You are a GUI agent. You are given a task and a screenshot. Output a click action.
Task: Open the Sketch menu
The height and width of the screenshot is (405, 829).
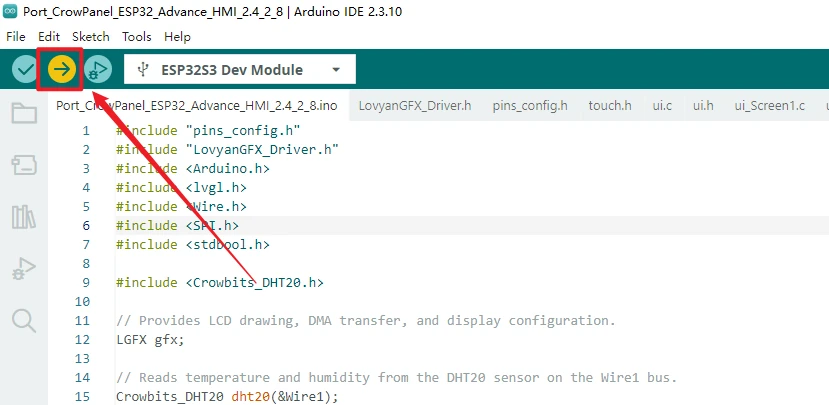click(91, 36)
